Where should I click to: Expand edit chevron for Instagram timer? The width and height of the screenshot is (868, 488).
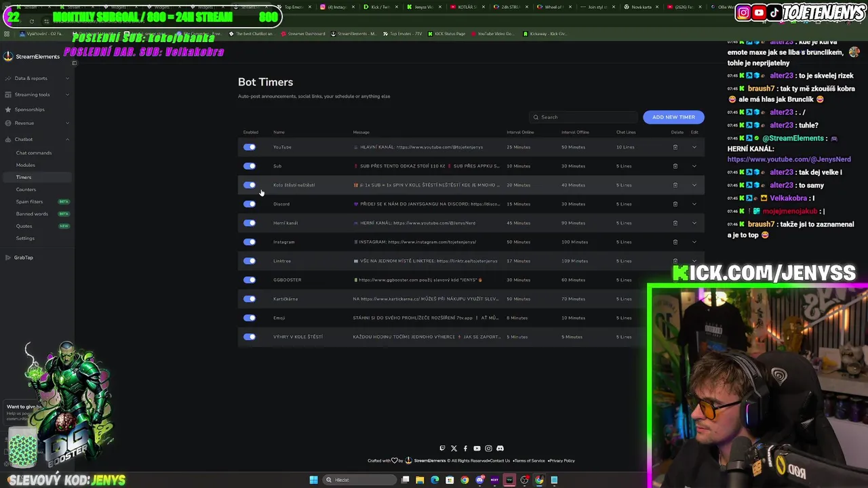pyautogui.click(x=694, y=242)
